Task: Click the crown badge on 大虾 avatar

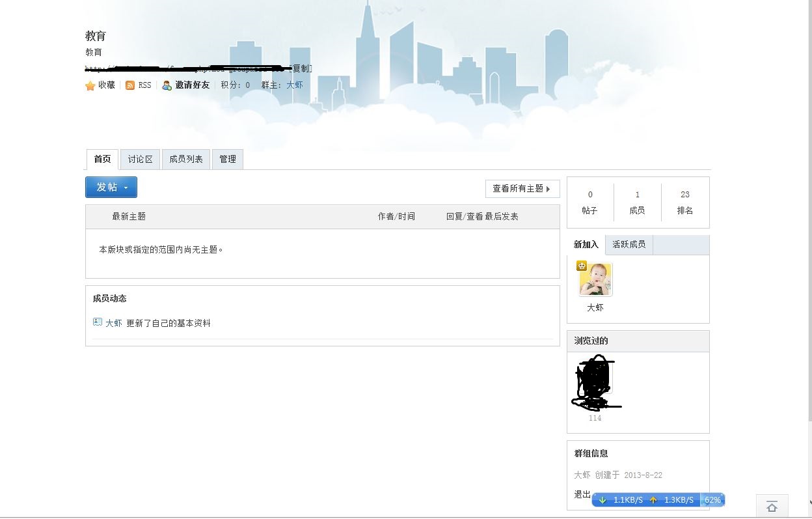Action: [x=582, y=266]
